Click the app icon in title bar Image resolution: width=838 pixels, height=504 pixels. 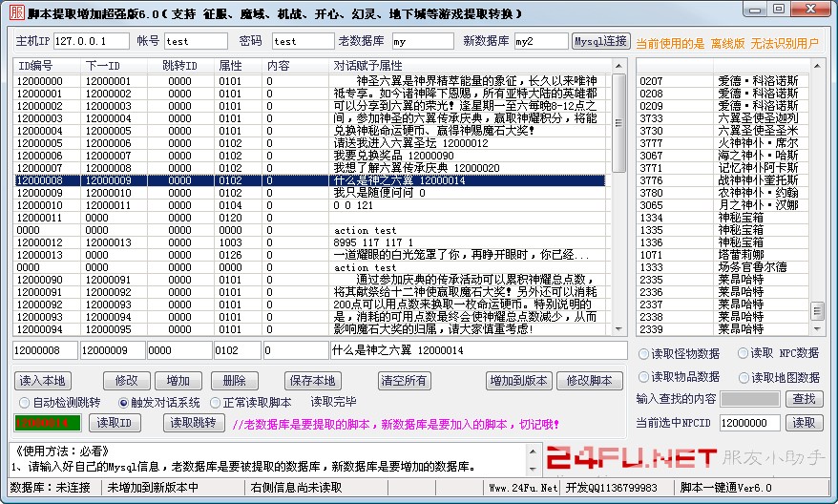pos(11,11)
